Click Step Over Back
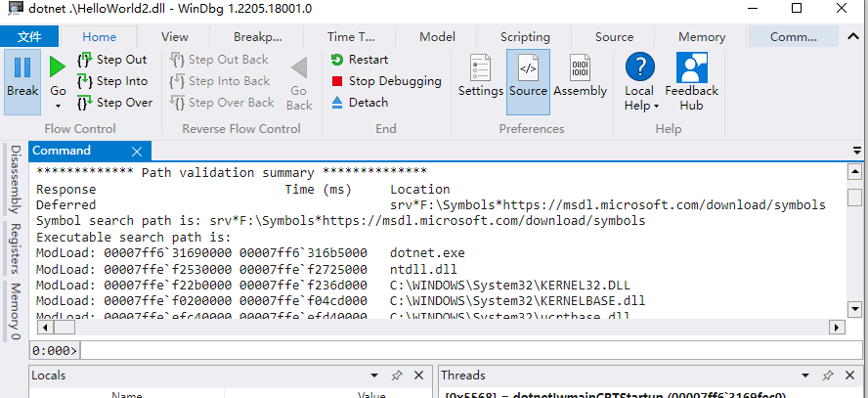The width and height of the screenshot is (868, 398). click(222, 103)
